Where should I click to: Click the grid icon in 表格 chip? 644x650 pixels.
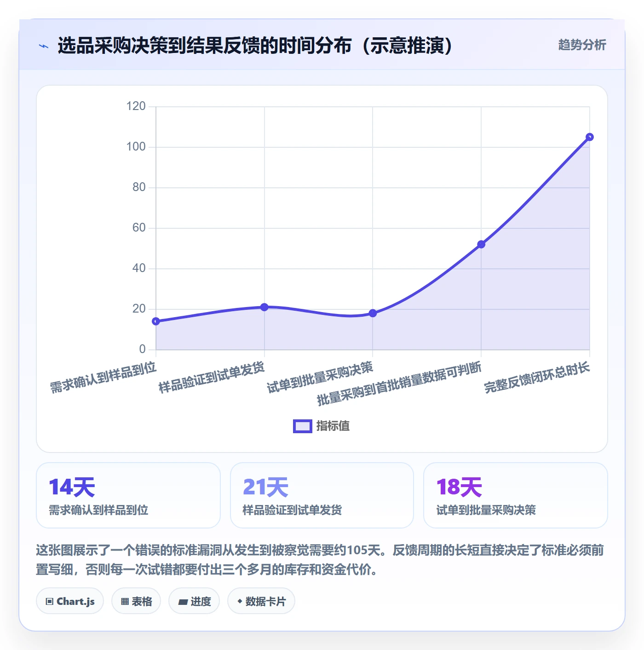point(125,602)
